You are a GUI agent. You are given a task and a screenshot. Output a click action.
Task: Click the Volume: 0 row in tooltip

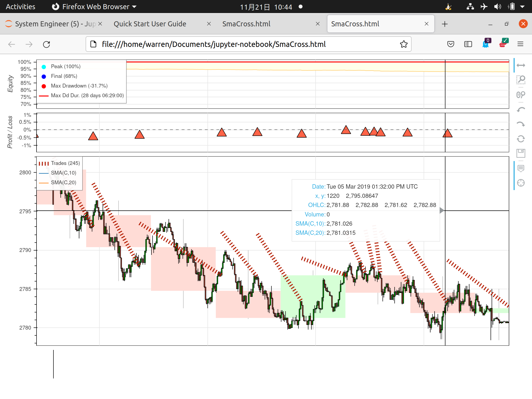(x=317, y=214)
